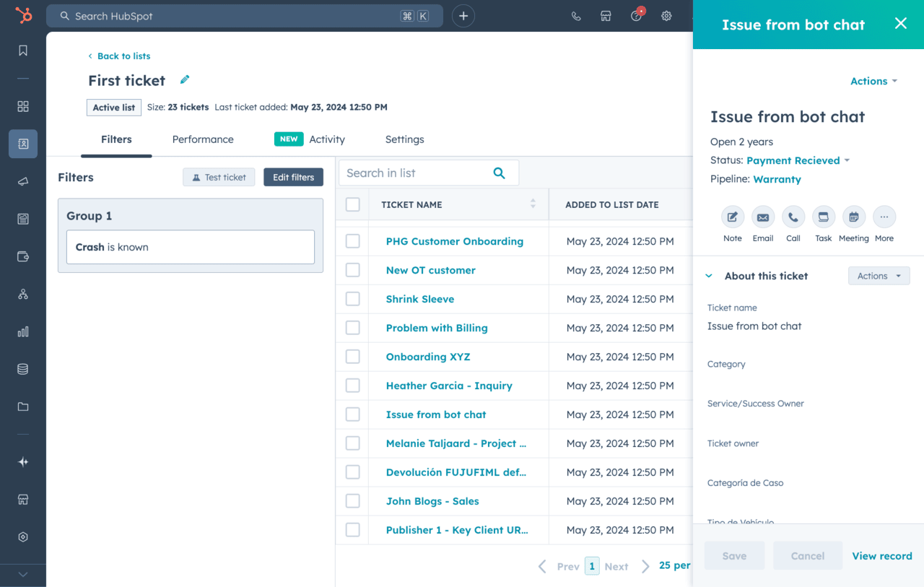Viewport: 924px width, 587px height.
Task: Follow the View record link
Action: click(x=881, y=556)
